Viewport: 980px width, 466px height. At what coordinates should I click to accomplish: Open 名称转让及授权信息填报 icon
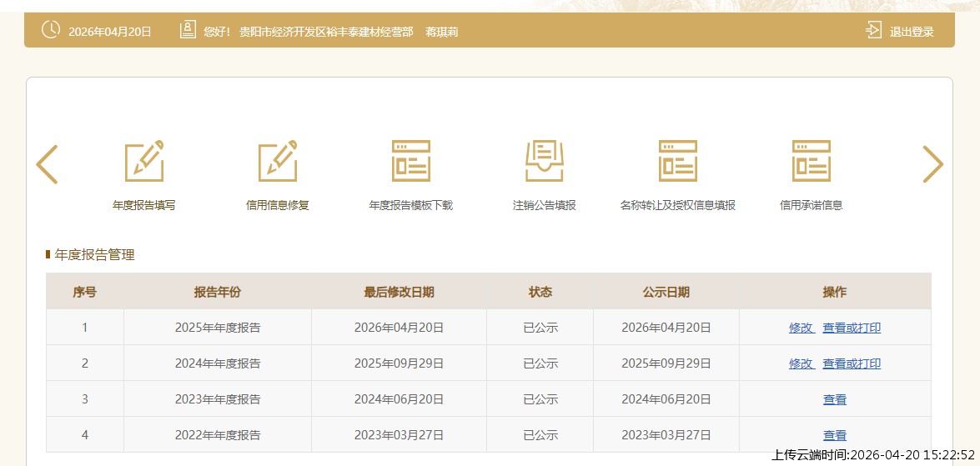[677, 162]
